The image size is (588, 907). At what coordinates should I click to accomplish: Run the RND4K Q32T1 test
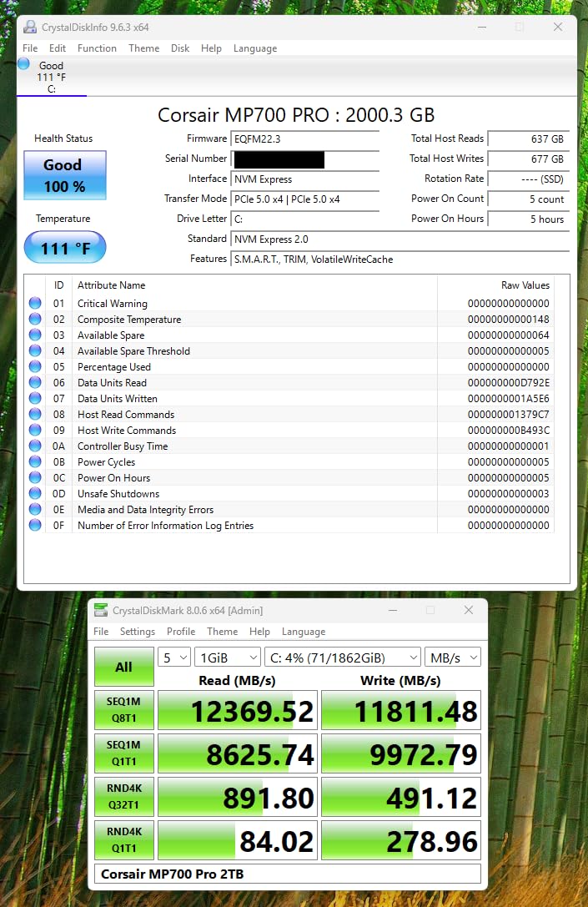(x=124, y=797)
